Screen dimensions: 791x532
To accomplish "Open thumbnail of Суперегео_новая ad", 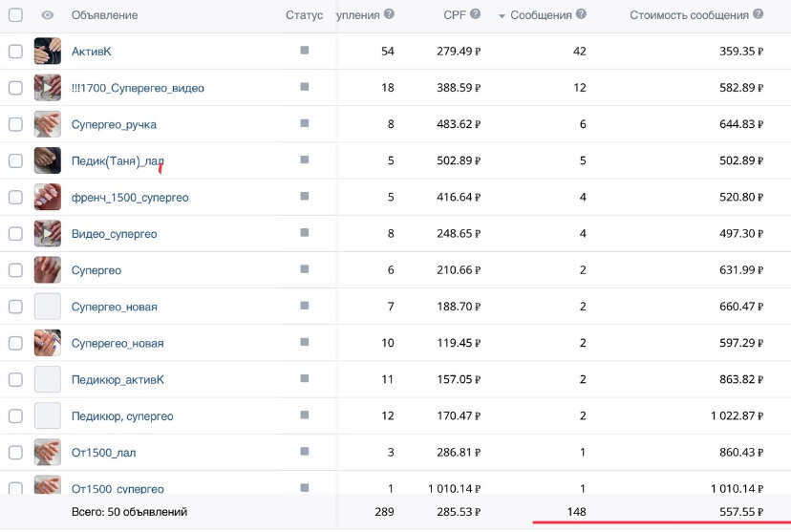I will pos(48,343).
